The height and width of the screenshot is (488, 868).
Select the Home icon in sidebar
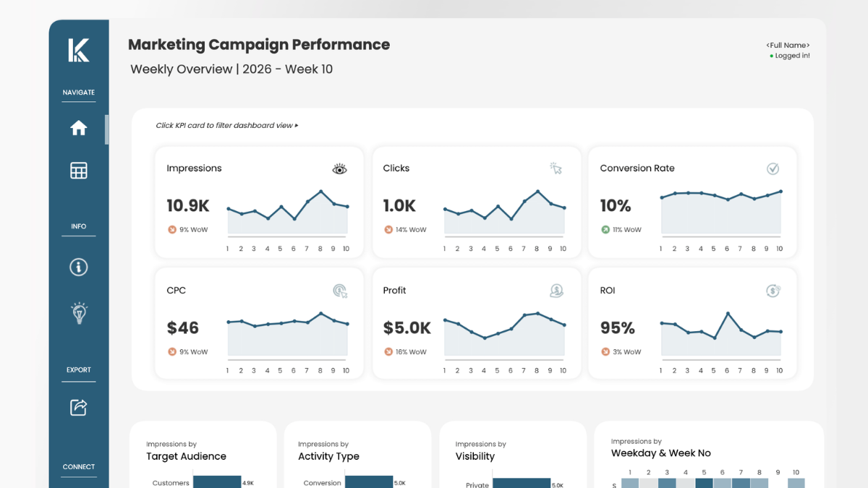click(79, 128)
